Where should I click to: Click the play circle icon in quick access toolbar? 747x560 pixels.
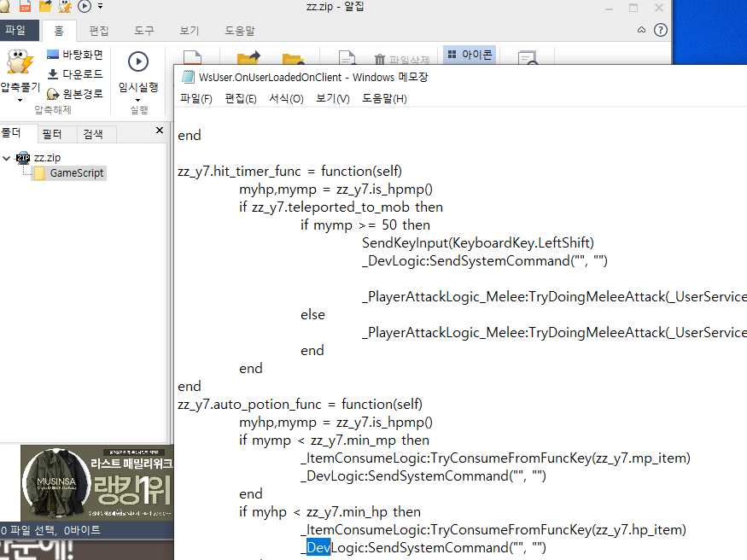pos(85,6)
